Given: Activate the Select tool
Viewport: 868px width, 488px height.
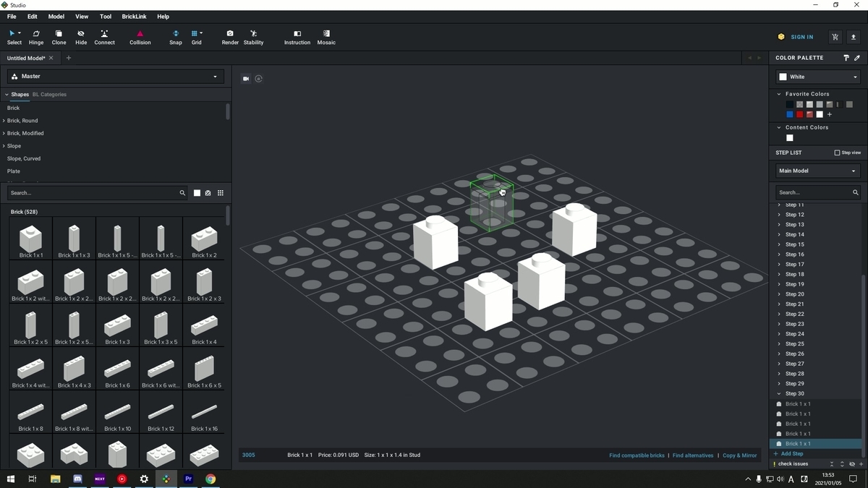Looking at the screenshot, I should coord(14,37).
